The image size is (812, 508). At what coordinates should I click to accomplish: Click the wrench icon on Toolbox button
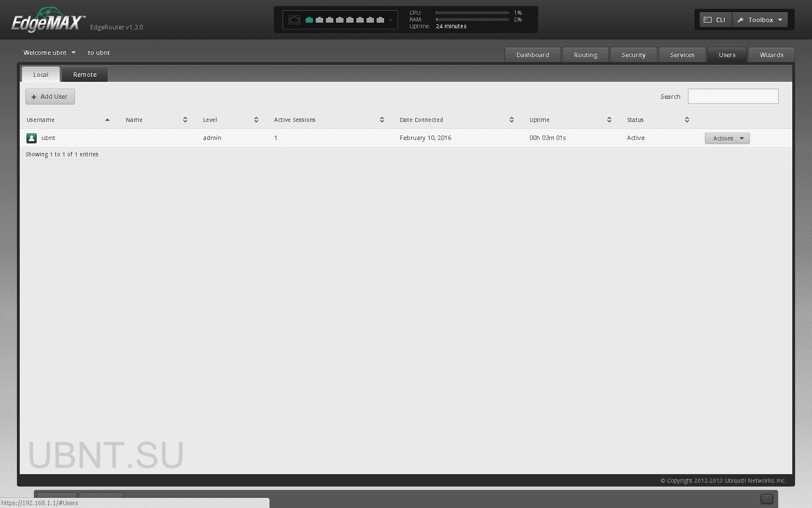[x=740, y=19]
